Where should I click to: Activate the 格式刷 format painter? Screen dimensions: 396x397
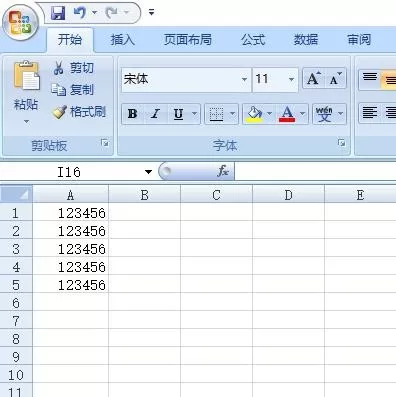[x=79, y=112]
